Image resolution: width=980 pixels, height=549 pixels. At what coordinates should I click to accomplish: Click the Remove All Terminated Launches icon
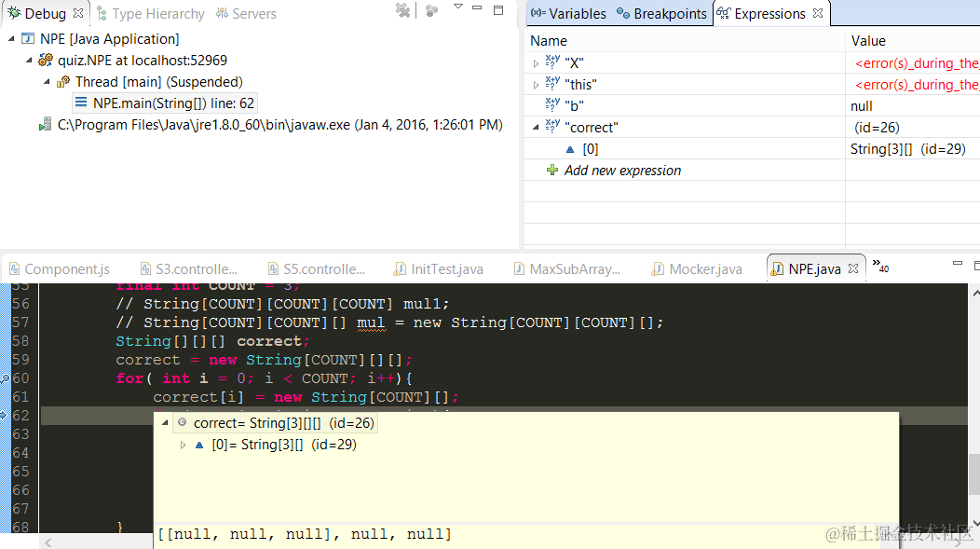(403, 10)
